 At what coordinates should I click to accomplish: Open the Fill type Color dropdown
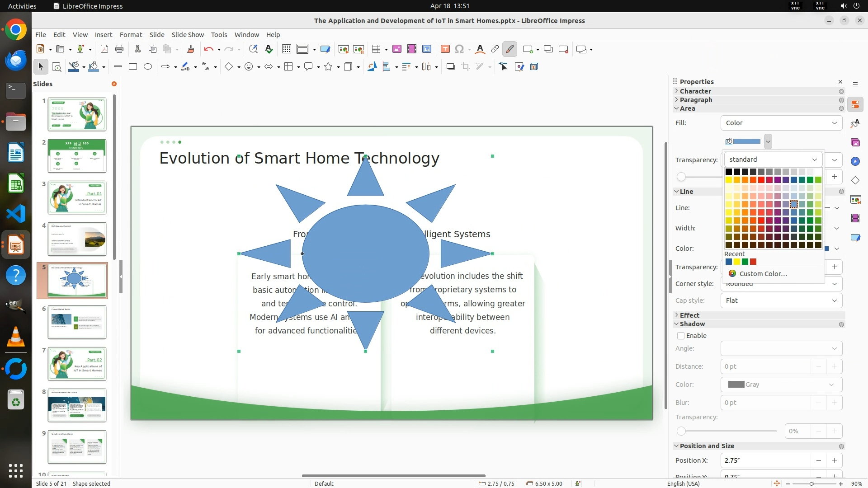(781, 123)
